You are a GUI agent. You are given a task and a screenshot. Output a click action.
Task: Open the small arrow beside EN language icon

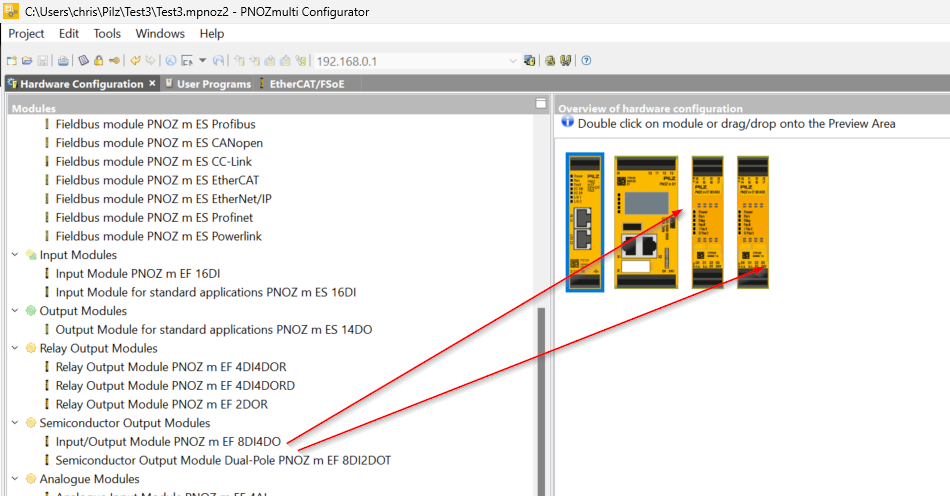pos(202,61)
